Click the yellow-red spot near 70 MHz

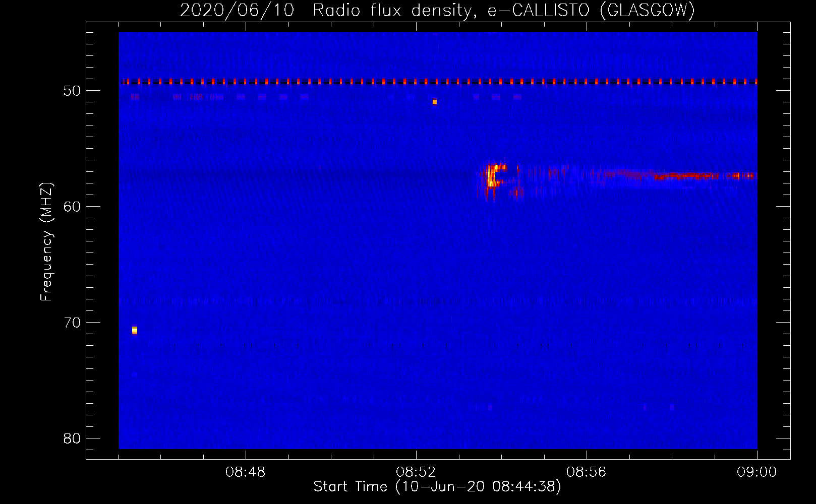(x=135, y=330)
